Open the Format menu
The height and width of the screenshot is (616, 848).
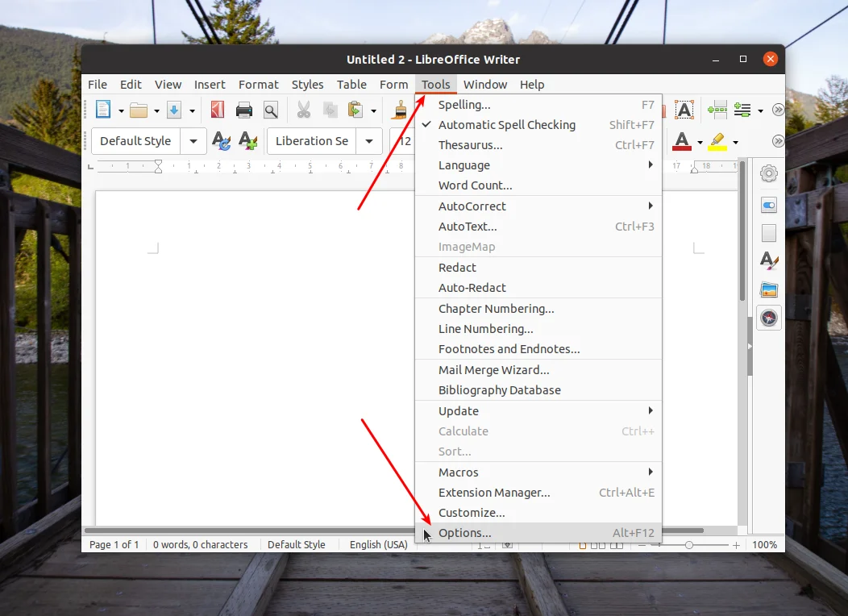point(259,84)
